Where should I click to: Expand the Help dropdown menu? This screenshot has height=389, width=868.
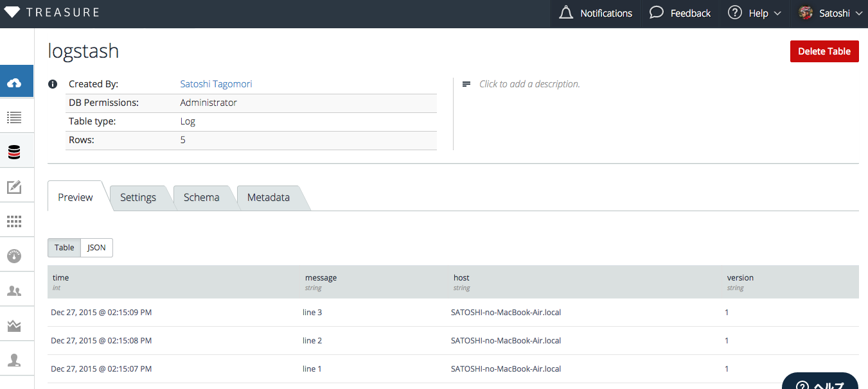(754, 13)
